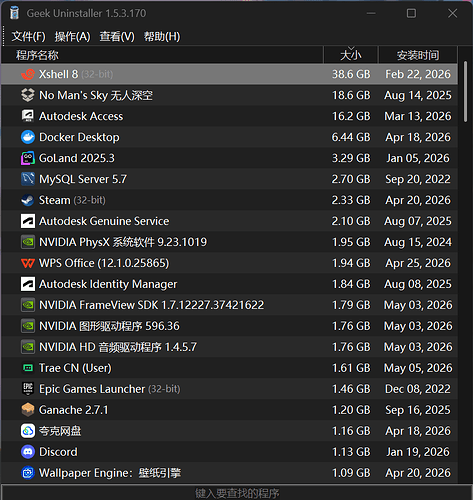Screen dimensions: 473x500
Task: Open the 帮助(H) menu
Action: point(162,36)
